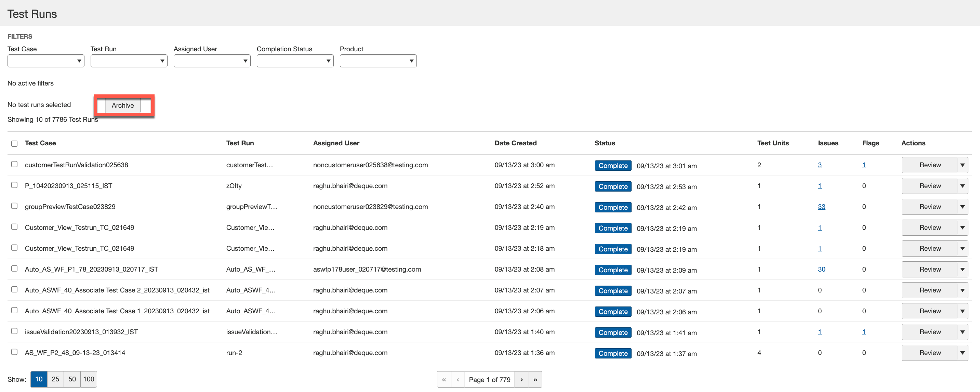
Task: Sort by Date Created column header
Action: tap(515, 143)
